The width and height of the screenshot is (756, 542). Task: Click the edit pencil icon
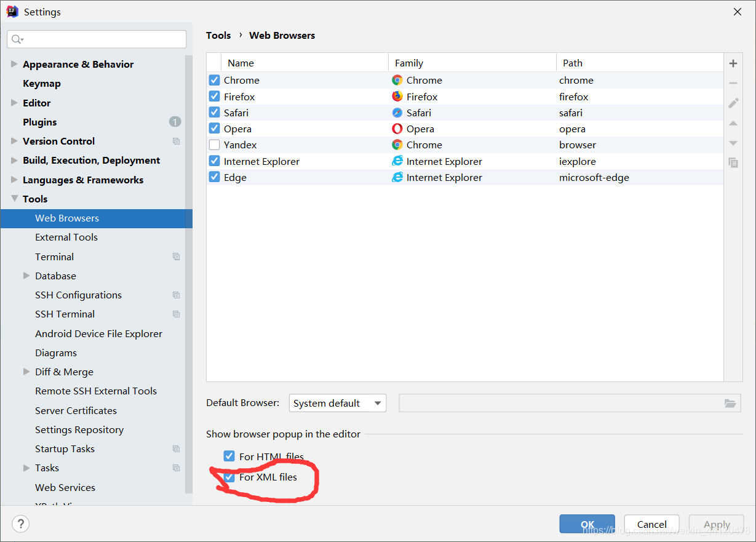pyautogui.click(x=733, y=103)
